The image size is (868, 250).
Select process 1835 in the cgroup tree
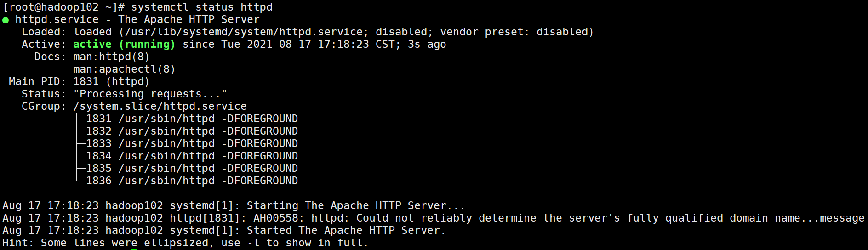point(192,169)
